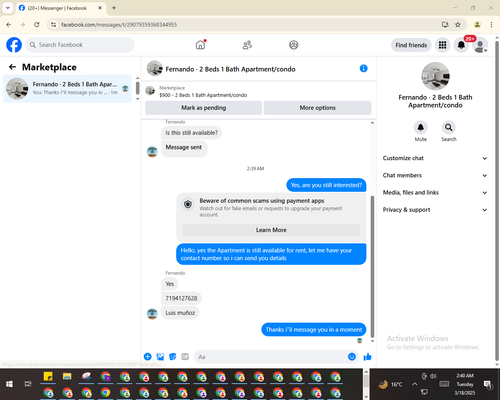Click Mark as pending
Image resolution: width=500 pixels, height=400 pixels.
(203, 108)
